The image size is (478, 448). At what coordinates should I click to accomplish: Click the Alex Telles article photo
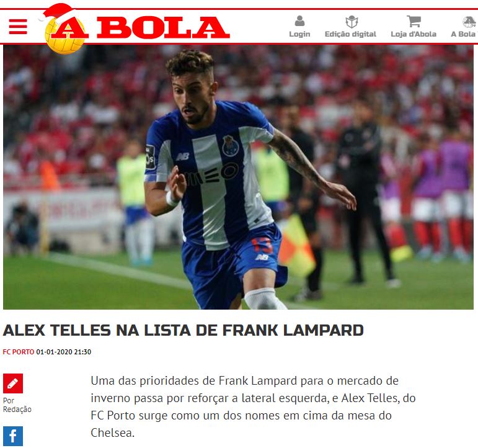[x=239, y=177]
